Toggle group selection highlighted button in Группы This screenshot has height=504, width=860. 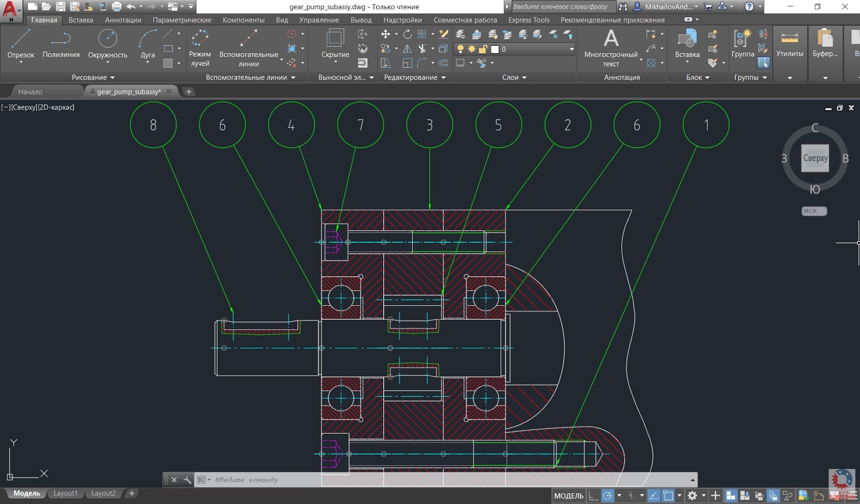point(763,62)
